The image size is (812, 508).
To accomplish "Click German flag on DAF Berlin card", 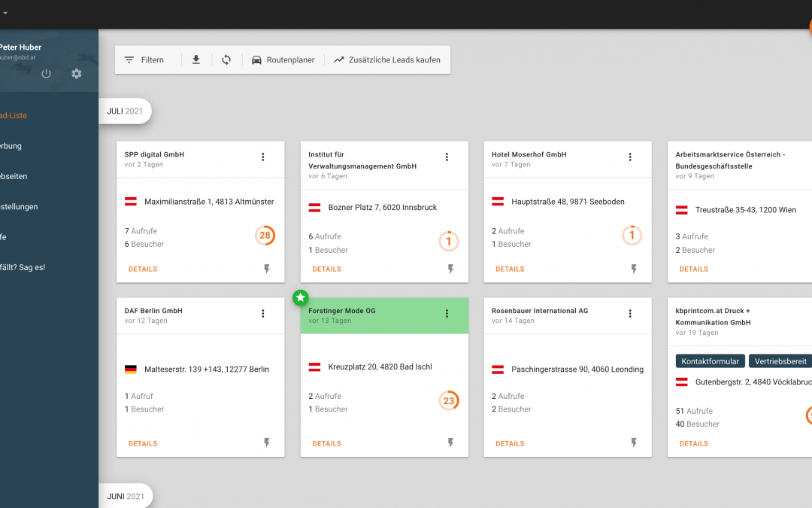I will [x=131, y=370].
